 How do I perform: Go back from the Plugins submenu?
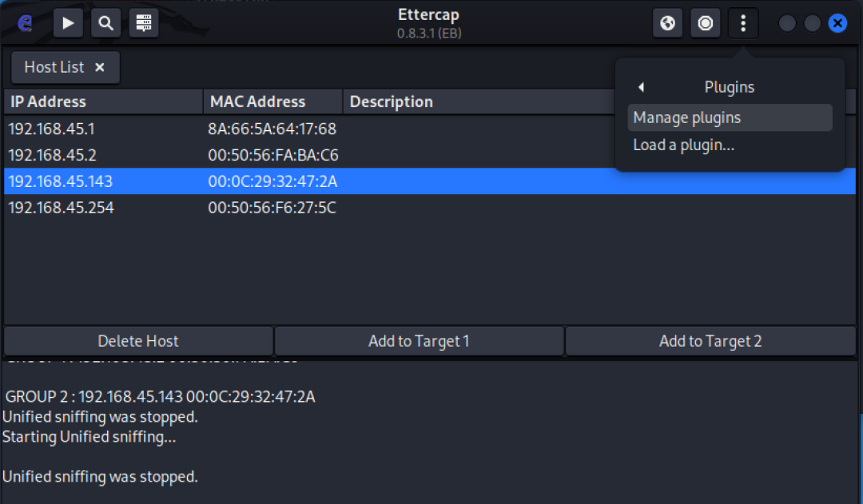pyautogui.click(x=641, y=87)
